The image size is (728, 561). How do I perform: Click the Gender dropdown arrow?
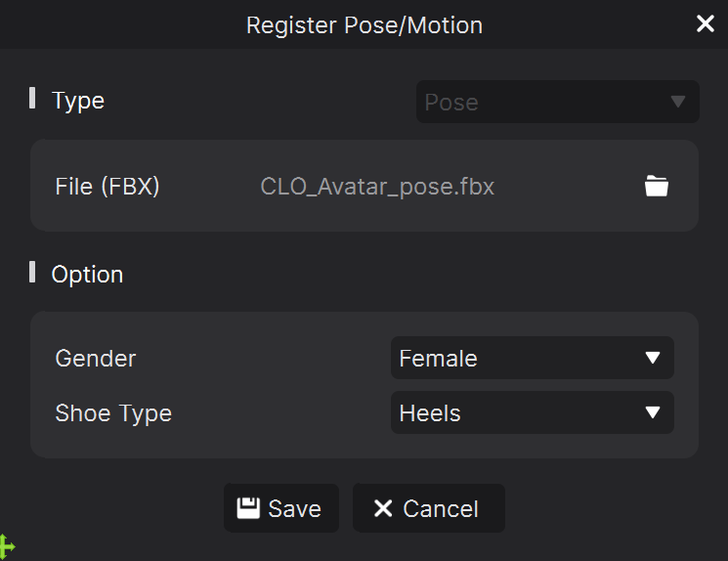point(653,358)
